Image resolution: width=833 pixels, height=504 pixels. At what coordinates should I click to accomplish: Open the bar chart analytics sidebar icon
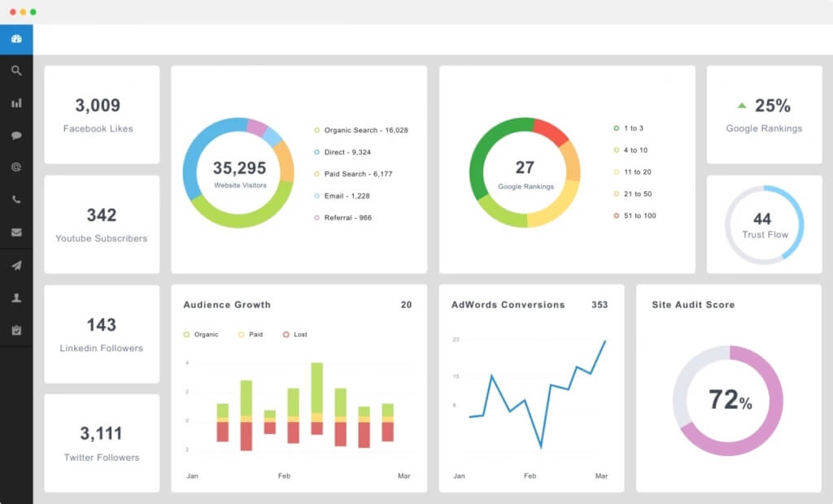click(x=16, y=103)
